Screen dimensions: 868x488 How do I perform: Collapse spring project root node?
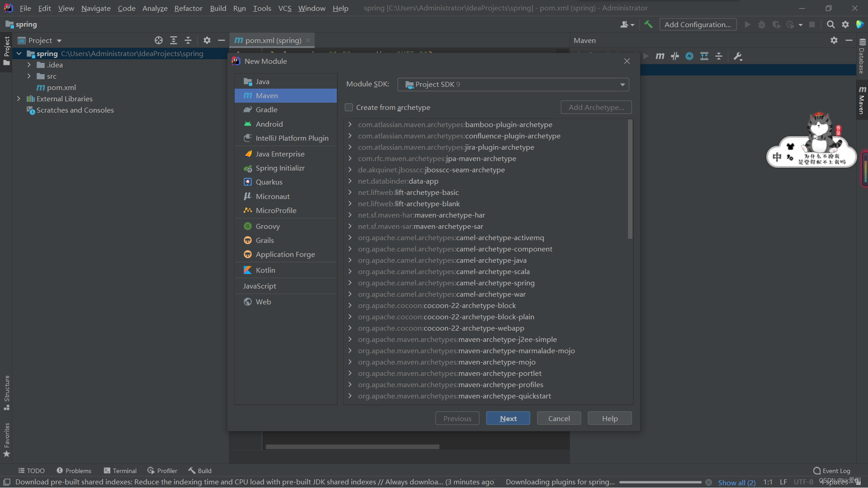[19, 53]
